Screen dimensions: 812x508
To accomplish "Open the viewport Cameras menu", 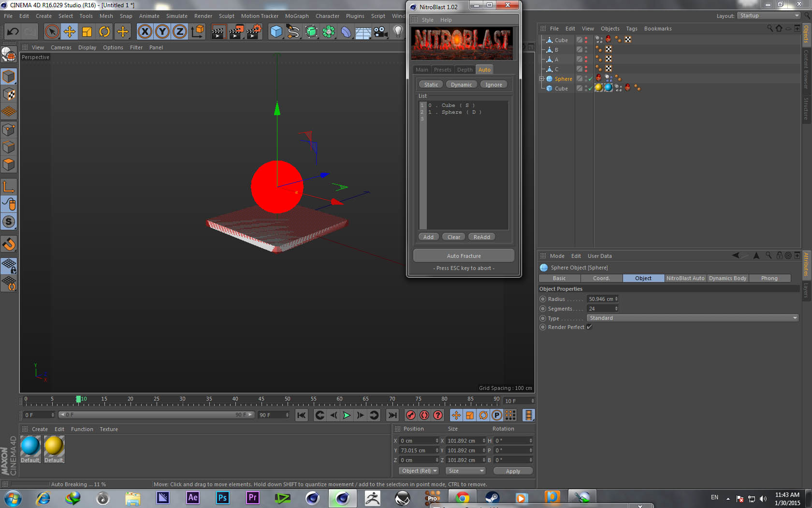I will coord(61,47).
